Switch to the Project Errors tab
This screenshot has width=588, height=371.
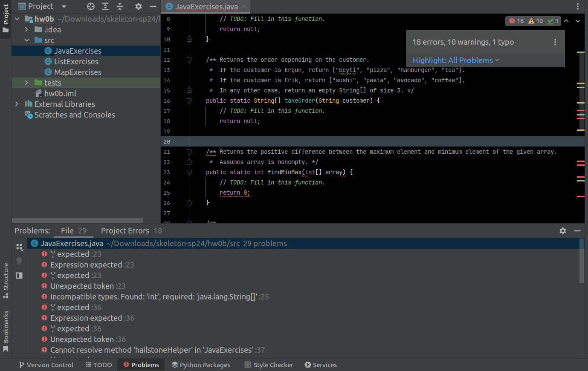click(x=125, y=230)
